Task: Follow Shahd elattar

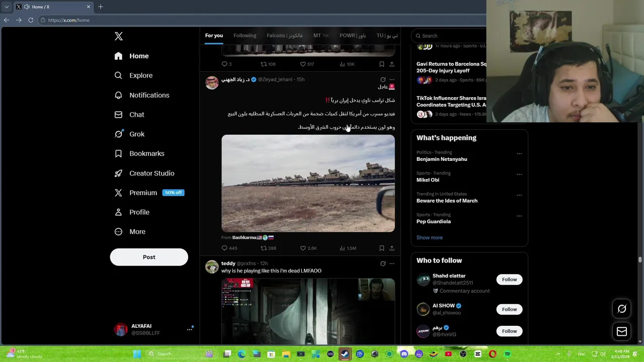Action: coord(509,280)
